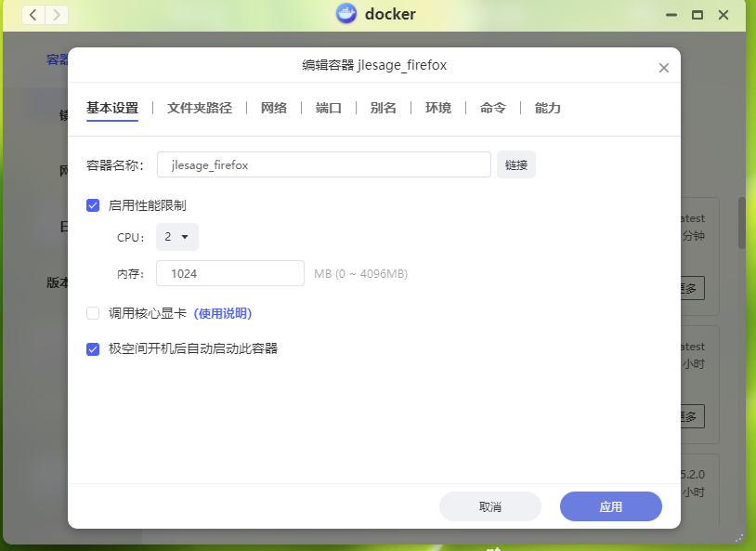Screen dimensions: 756x551
Task: Click the 内存 memory input field
Action: coord(230,273)
